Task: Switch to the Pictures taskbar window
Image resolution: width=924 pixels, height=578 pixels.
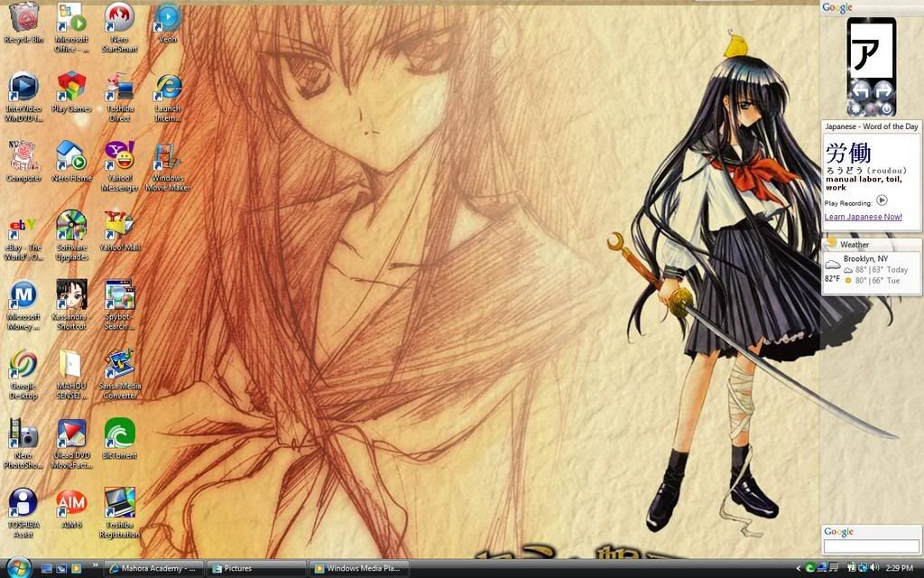Action: [256, 568]
